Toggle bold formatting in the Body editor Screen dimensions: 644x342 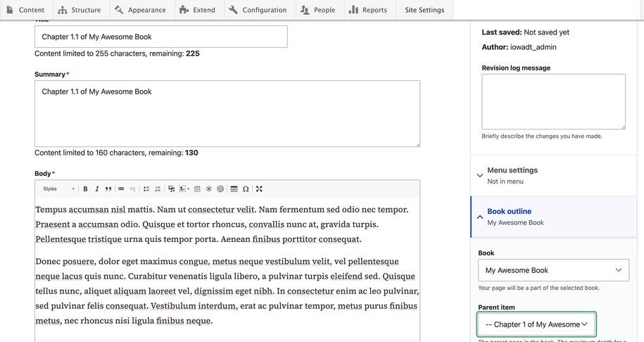click(86, 189)
